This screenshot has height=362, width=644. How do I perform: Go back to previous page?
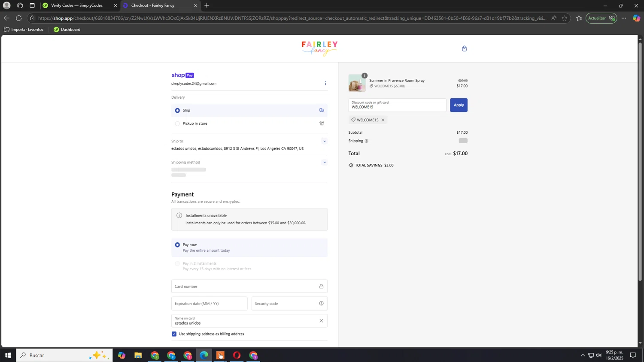pyautogui.click(x=6, y=18)
